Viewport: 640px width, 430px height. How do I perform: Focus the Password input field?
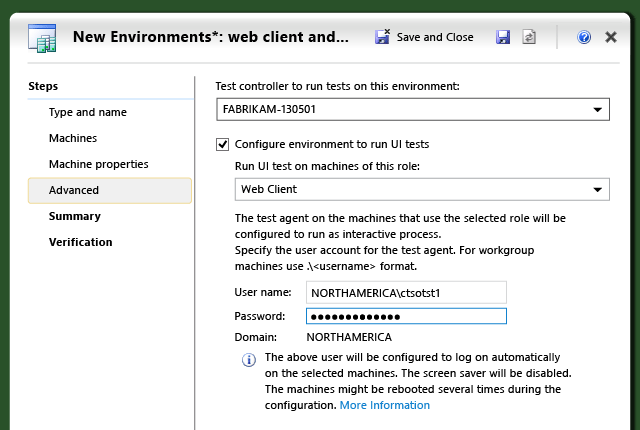click(x=406, y=316)
